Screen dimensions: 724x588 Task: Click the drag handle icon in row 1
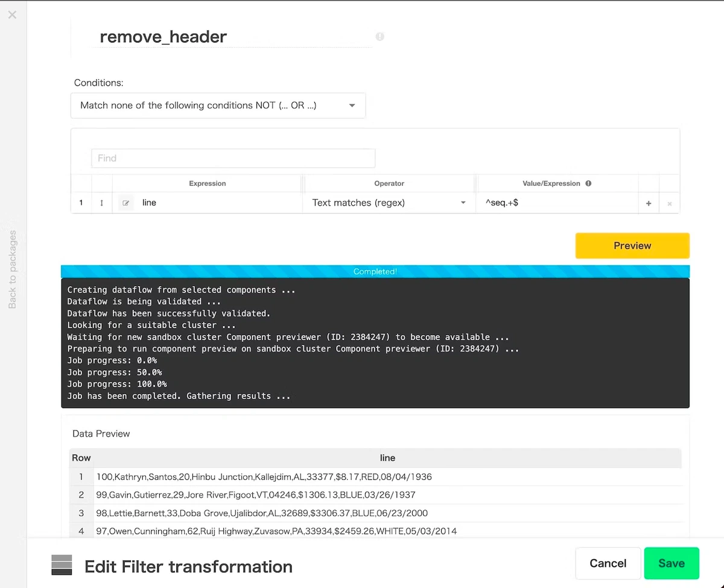[x=101, y=203]
